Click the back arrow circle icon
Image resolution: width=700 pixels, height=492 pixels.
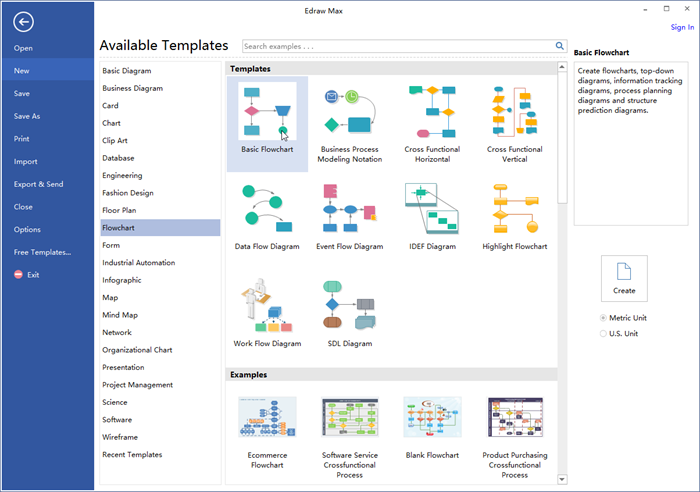point(23,22)
